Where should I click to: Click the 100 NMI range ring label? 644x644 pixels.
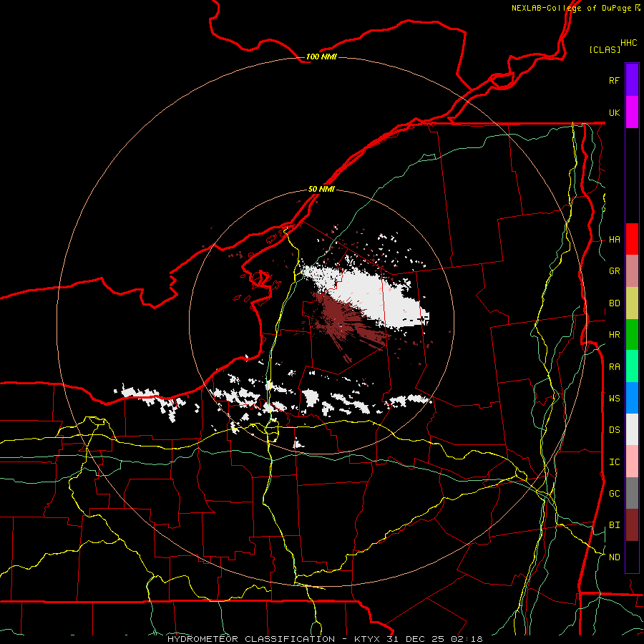pyautogui.click(x=321, y=57)
